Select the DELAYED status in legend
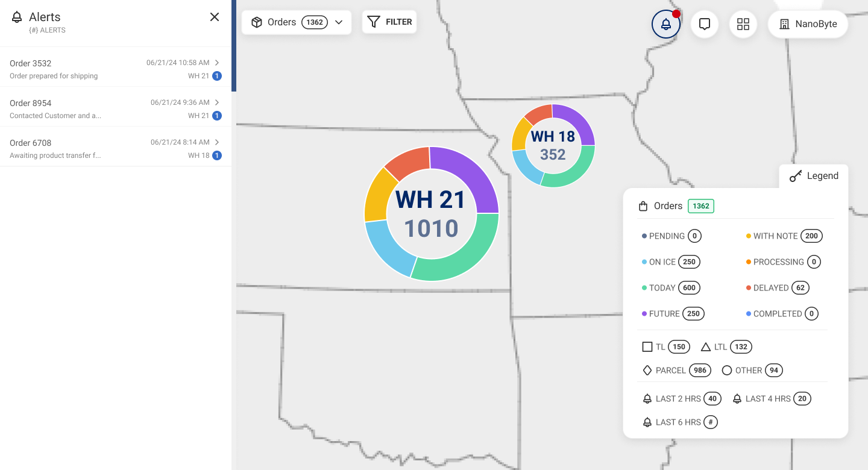The width and height of the screenshot is (868, 470). point(770,288)
